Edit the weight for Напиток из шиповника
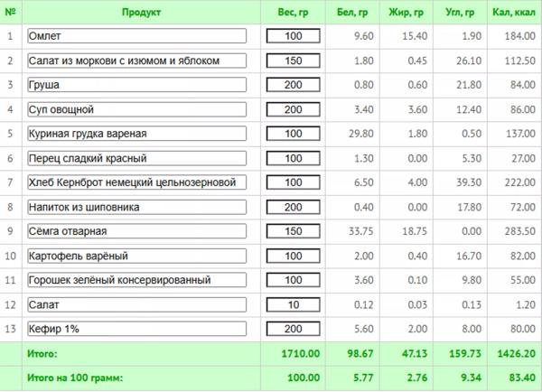 [293, 207]
